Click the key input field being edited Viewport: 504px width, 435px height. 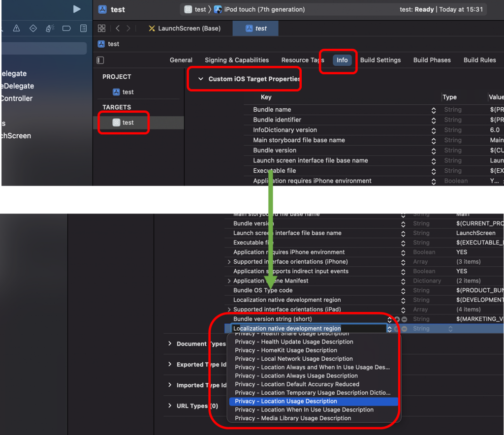[309, 328]
